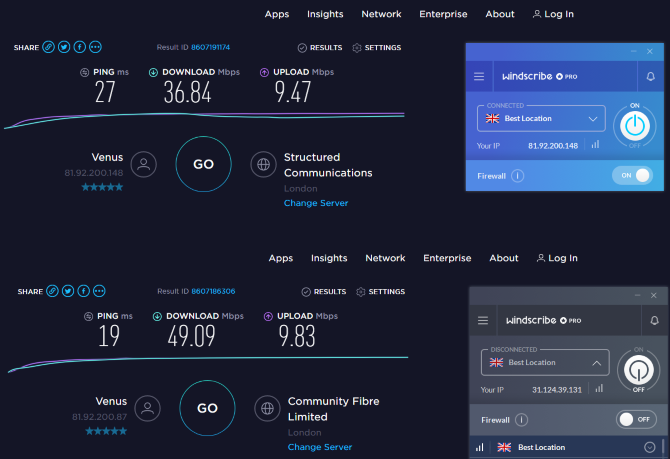Open Enterprise menu in lower navigation bar
This screenshot has width=670, height=459.
pos(447,258)
